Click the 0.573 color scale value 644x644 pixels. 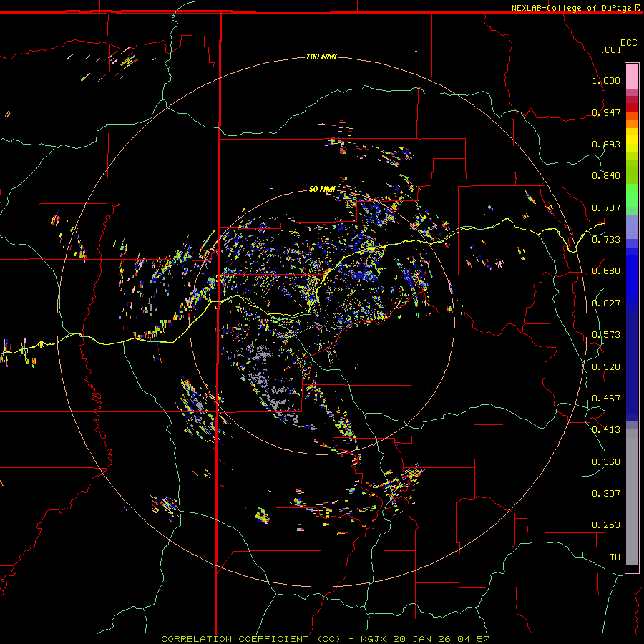point(606,335)
